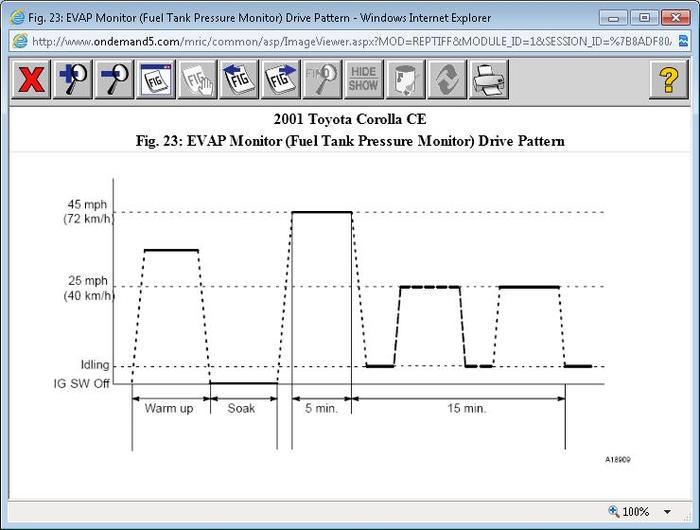This screenshot has width=700, height=530.
Task: Close the Internet Explorer window
Action: pos(676,18)
